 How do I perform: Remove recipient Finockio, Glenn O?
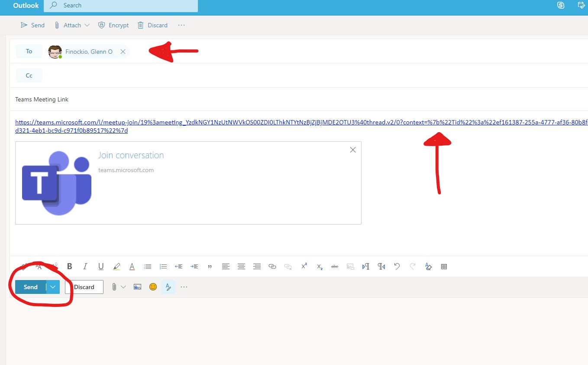click(x=123, y=52)
